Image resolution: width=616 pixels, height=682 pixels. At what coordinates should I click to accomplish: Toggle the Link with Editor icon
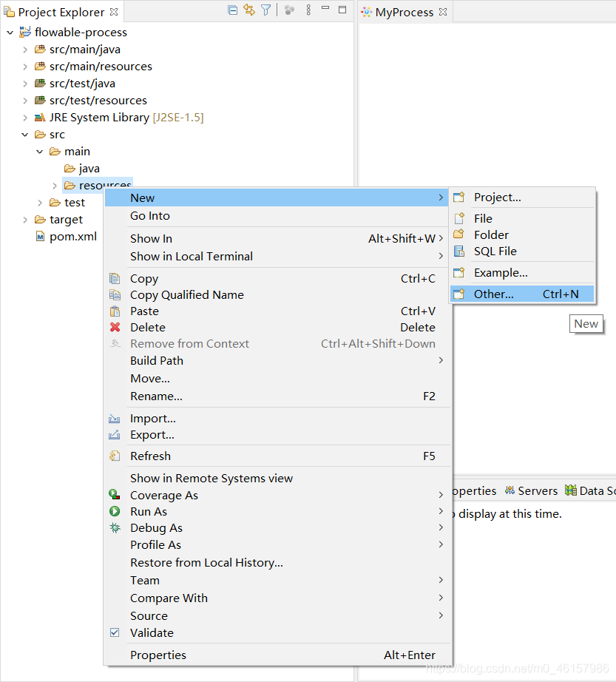tap(249, 9)
